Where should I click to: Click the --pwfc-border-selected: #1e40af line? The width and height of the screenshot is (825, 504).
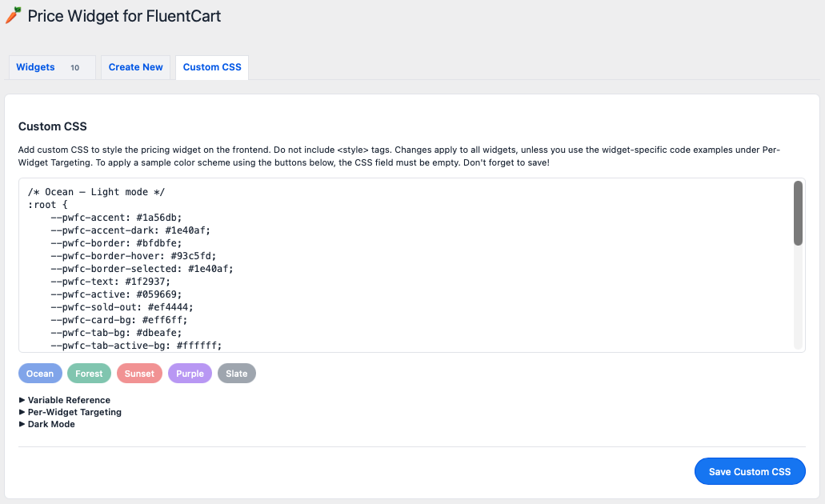[x=142, y=269]
